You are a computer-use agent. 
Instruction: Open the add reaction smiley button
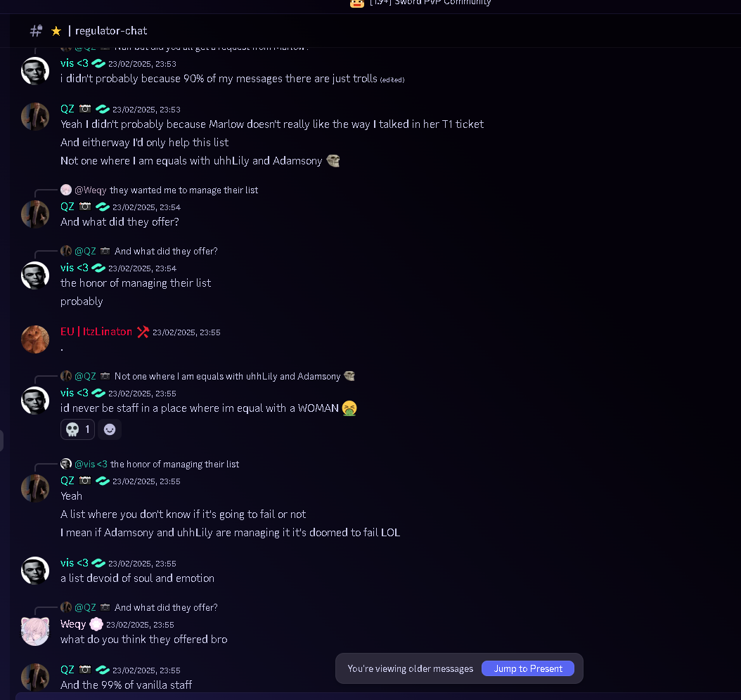pyautogui.click(x=110, y=429)
